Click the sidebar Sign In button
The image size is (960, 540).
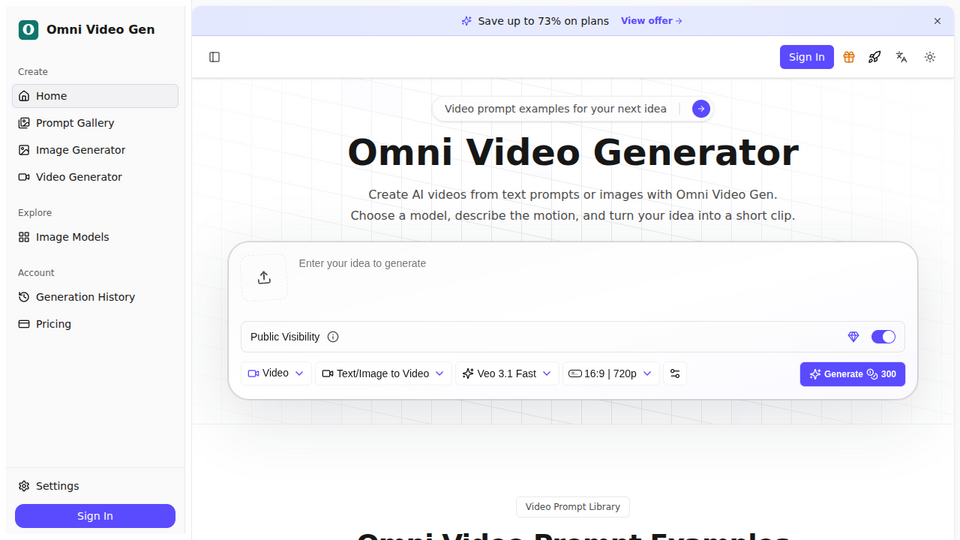(x=95, y=516)
